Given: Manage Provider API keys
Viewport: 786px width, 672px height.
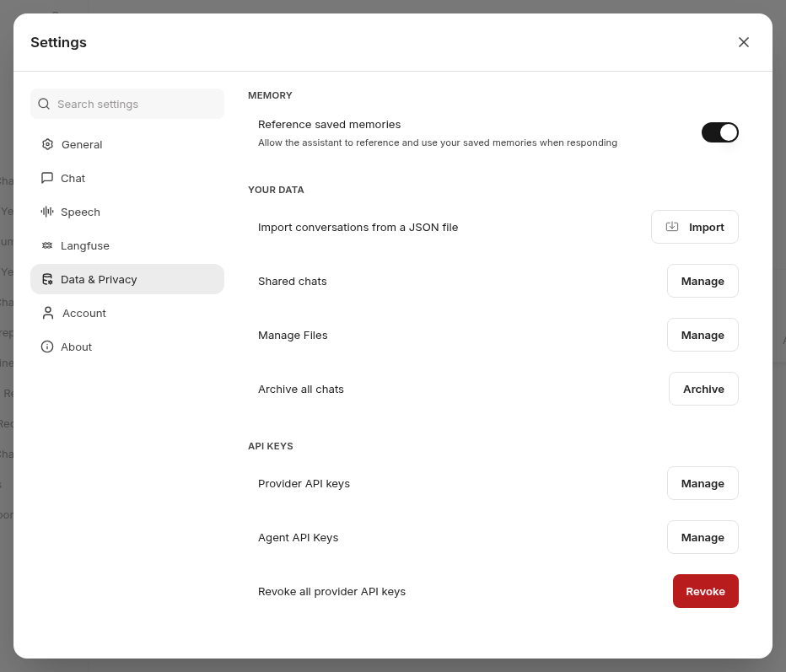Looking at the screenshot, I should point(703,483).
